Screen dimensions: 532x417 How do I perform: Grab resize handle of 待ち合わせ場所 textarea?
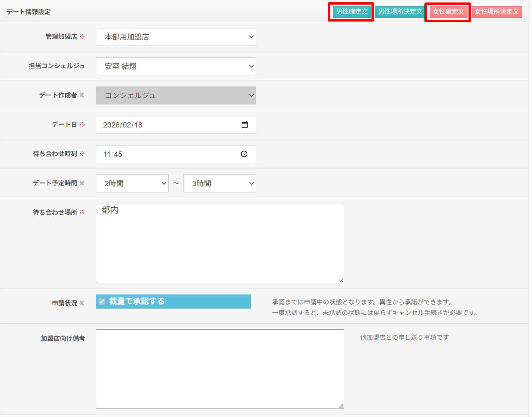(x=341, y=280)
